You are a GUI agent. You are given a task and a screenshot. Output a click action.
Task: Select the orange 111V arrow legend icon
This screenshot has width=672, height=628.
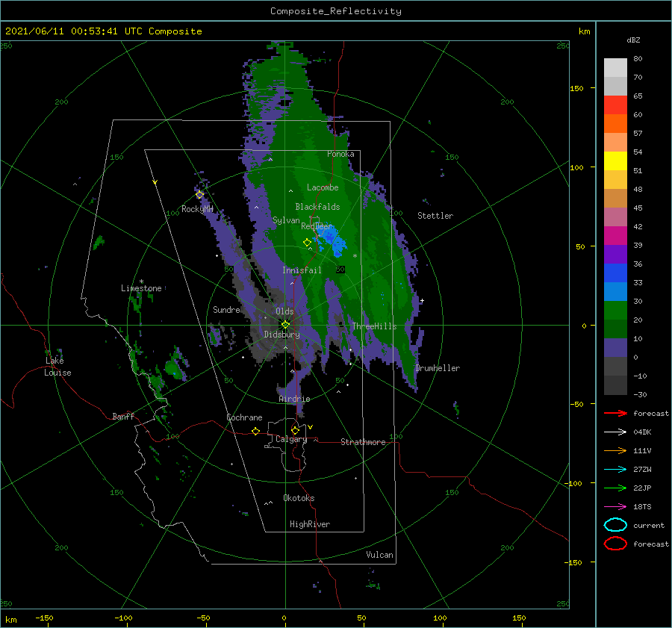pos(615,450)
